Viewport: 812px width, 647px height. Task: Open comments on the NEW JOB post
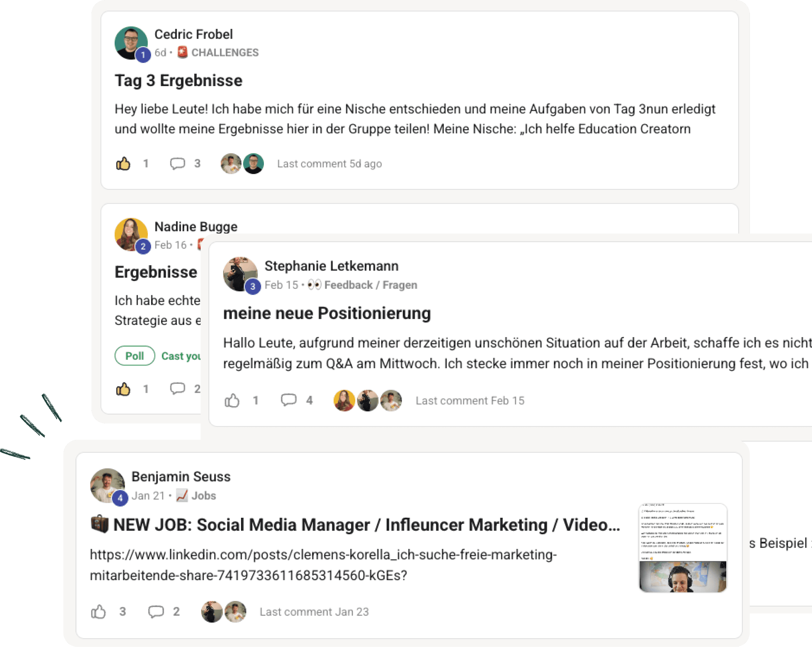(x=156, y=612)
